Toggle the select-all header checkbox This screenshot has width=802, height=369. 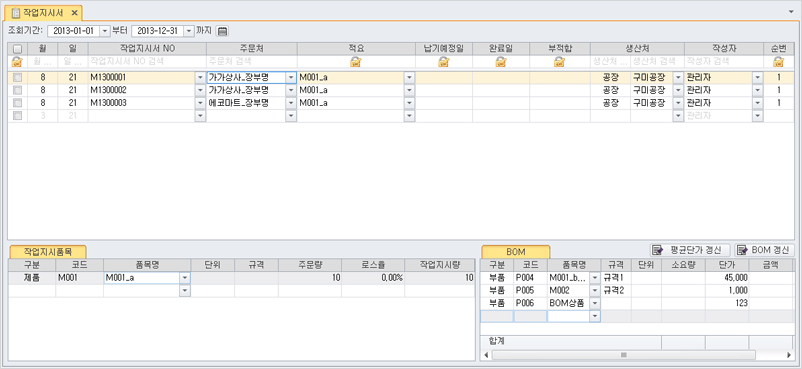[17, 49]
